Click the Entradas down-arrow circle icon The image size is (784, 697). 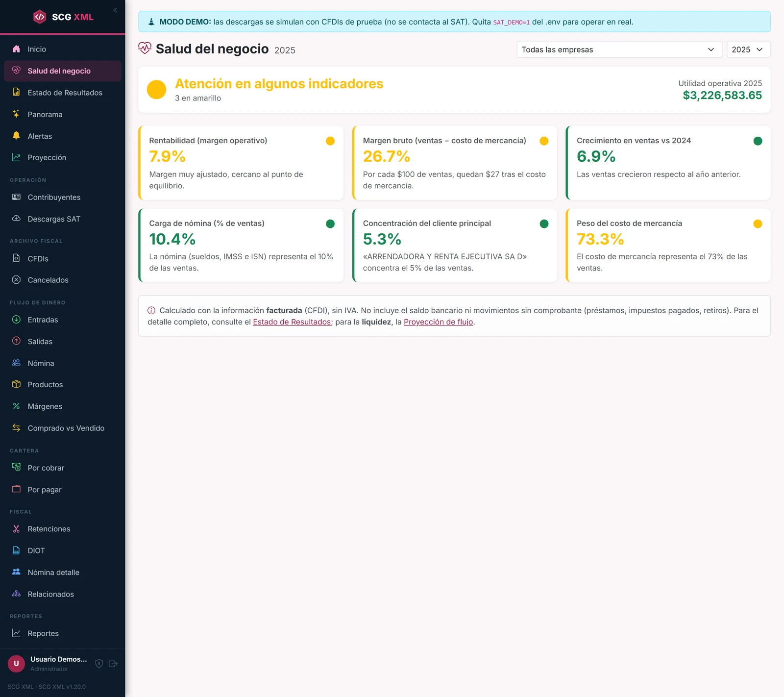click(16, 320)
